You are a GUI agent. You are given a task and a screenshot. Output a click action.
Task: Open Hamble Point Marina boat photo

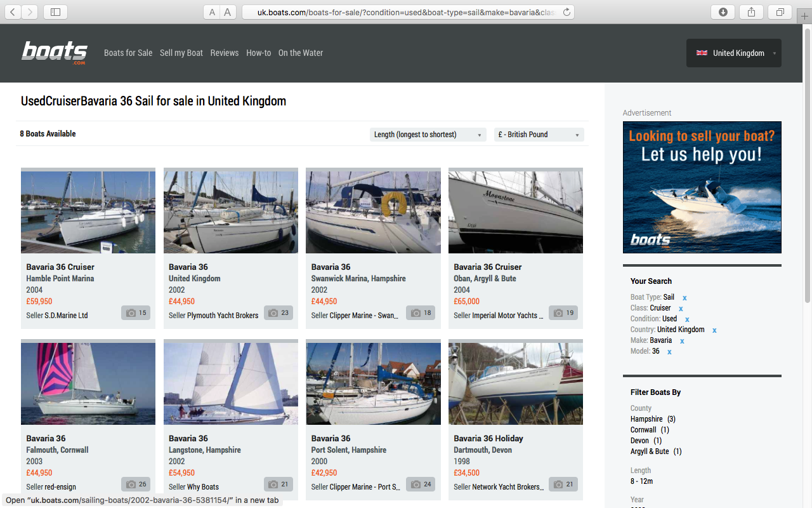tap(88, 212)
